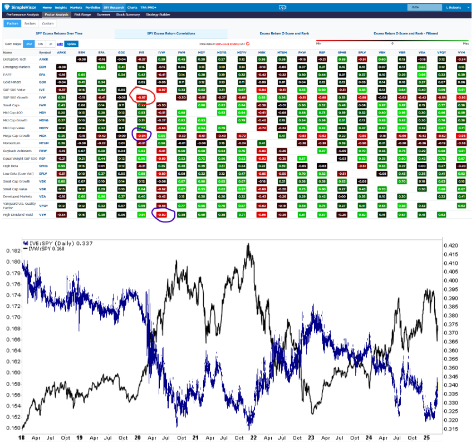Click the Symbol column header
Image resolution: width=476 pixels, height=448 pixels.
tap(45, 52)
